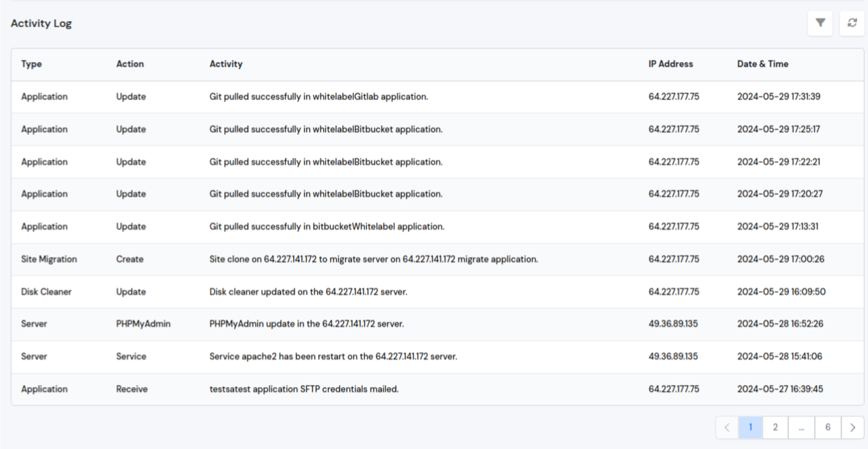Screen dimensions: 868x449
Task: Open the activity log filter icon
Action: (x=820, y=23)
